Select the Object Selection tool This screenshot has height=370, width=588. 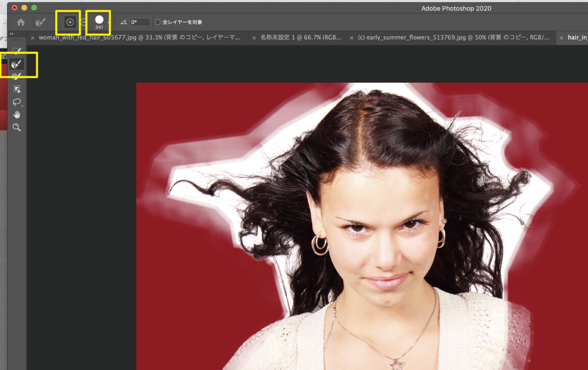pos(17,89)
